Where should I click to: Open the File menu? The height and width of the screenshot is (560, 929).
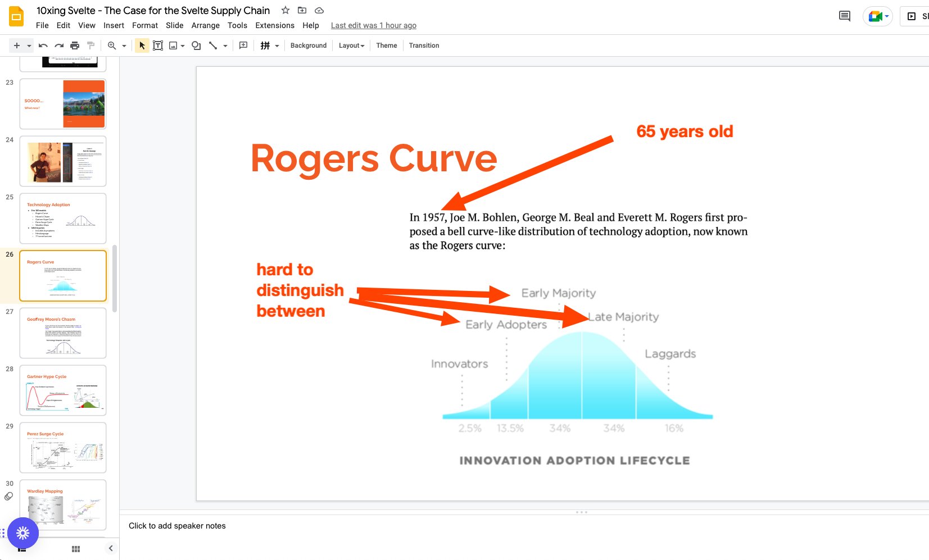42,25
